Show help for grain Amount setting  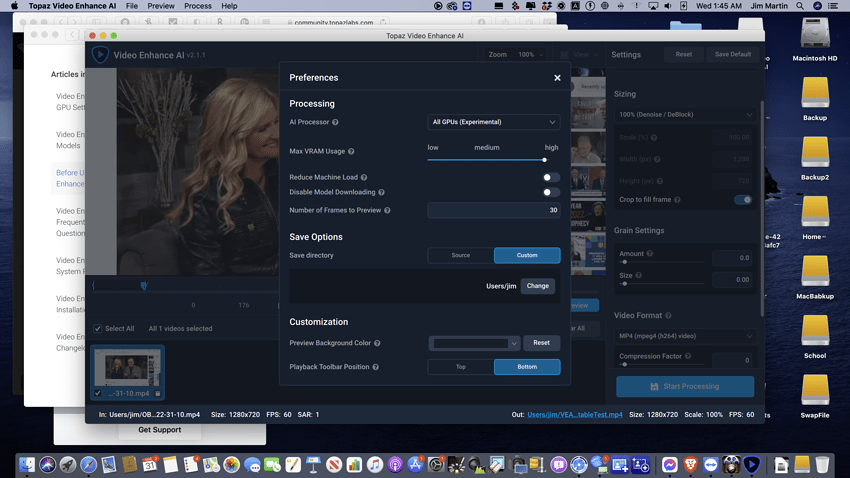649,254
